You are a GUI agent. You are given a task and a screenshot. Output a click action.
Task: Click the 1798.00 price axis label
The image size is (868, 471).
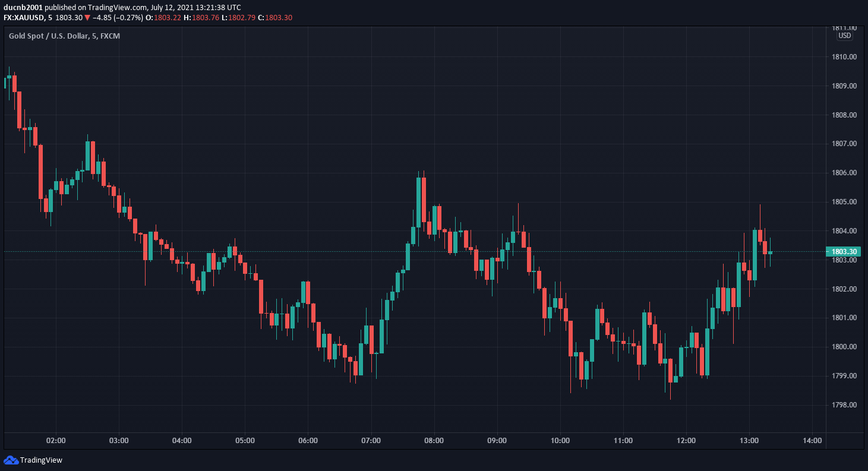coord(844,405)
